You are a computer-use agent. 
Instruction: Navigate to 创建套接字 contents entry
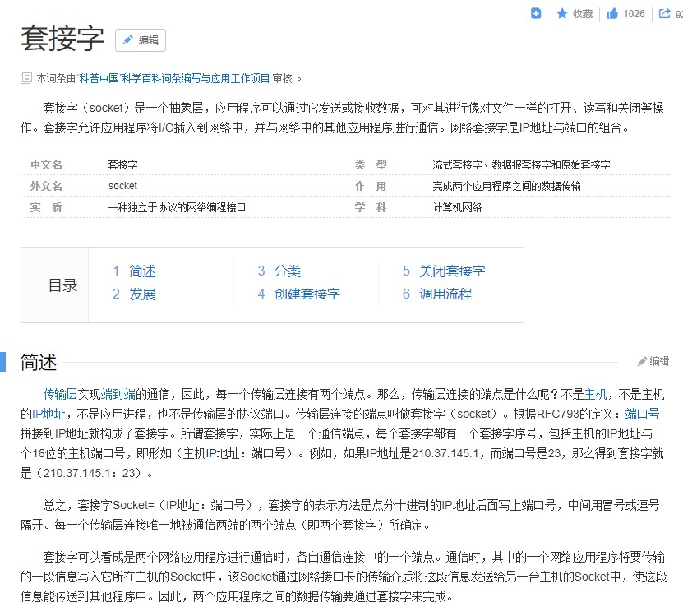pos(307,294)
